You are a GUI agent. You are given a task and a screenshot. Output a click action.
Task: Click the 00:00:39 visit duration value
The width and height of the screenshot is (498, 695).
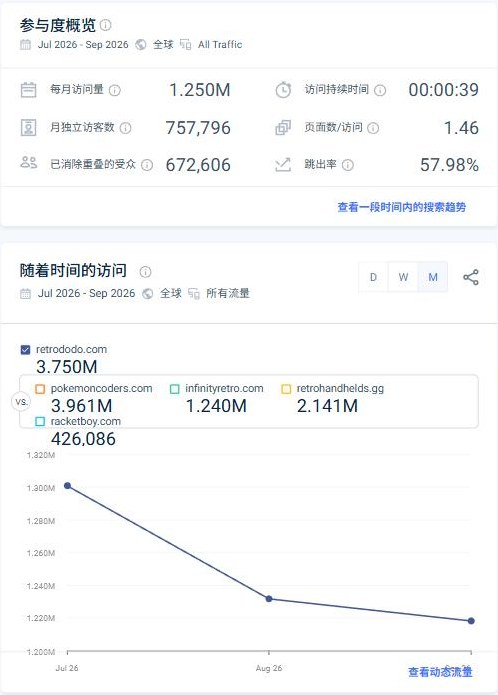click(x=444, y=90)
